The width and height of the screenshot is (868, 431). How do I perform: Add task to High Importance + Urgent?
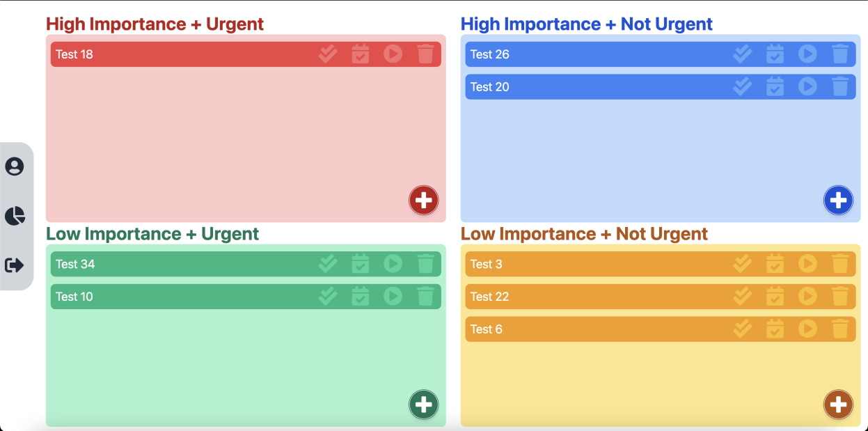point(423,201)
